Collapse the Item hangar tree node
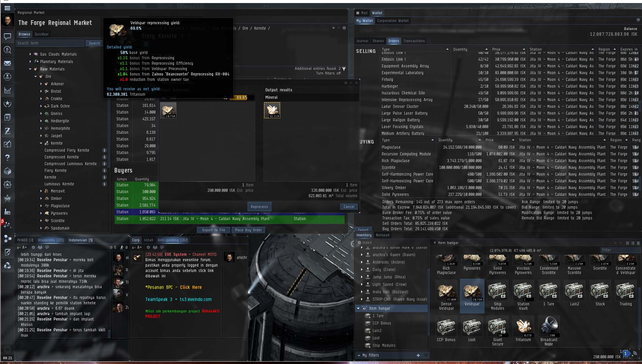This screenshot has height=364, width=642. point(358,308)
